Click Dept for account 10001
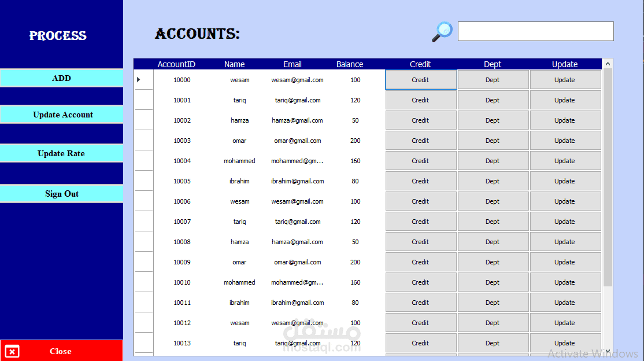The width and height of the screenshot is (644, 361). 493,100
